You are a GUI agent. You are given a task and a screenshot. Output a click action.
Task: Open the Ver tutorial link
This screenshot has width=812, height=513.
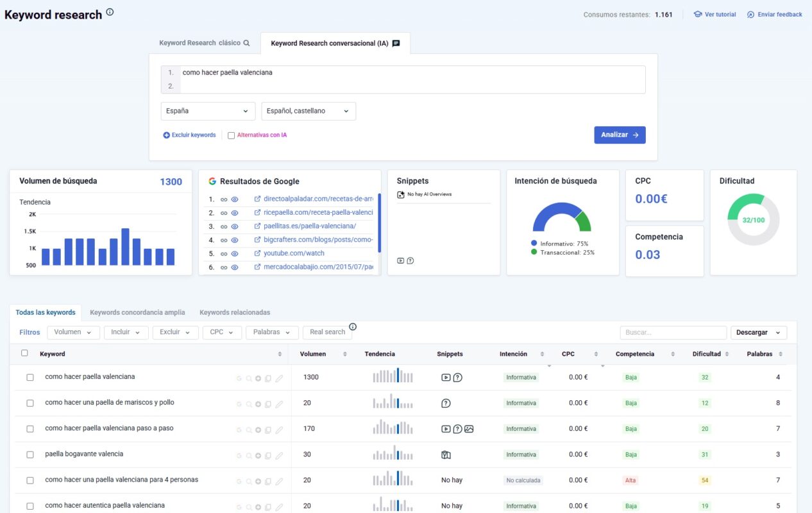click(715, 14)
